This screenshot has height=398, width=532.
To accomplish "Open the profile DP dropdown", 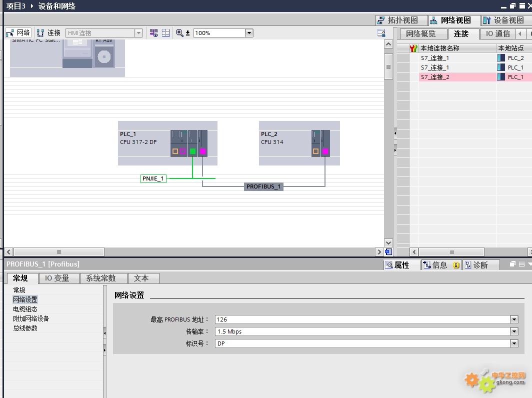I will (514, 343).
